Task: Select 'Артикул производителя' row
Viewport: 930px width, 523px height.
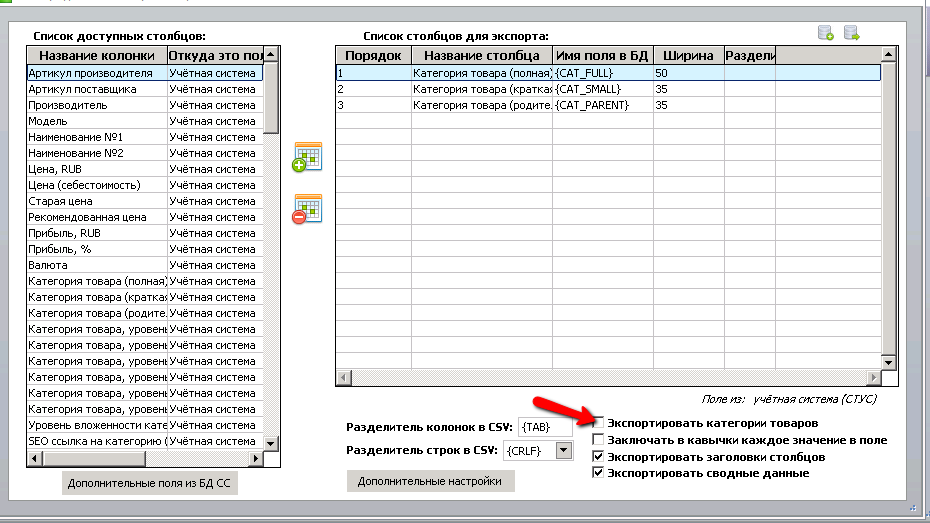Action: [145, 73]
